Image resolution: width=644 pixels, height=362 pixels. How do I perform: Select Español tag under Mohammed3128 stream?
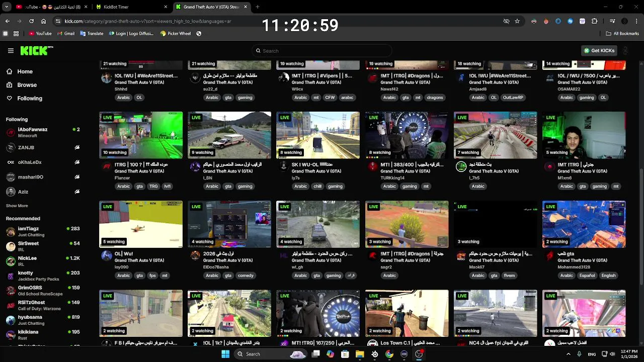[587, 276]
